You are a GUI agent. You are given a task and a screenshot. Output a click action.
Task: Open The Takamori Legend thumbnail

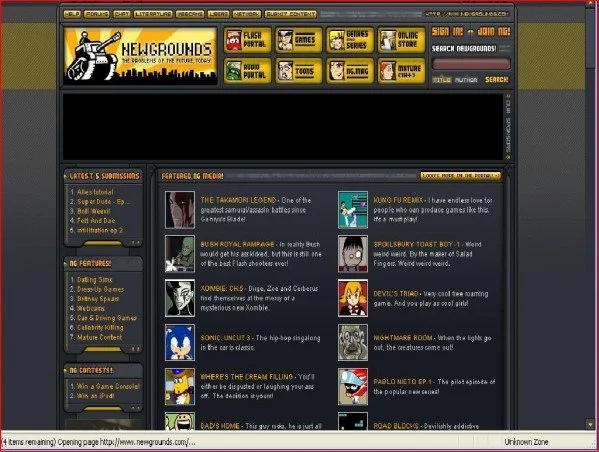pos(180,210)
